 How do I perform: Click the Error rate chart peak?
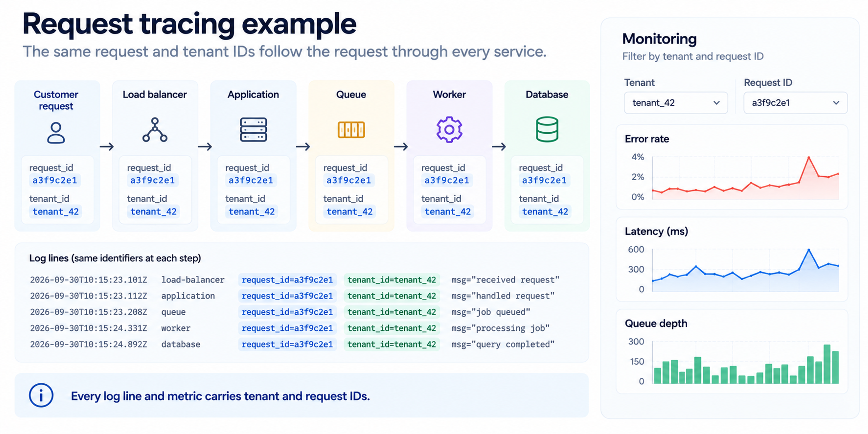pyautogui.click(x=808, y=157)
